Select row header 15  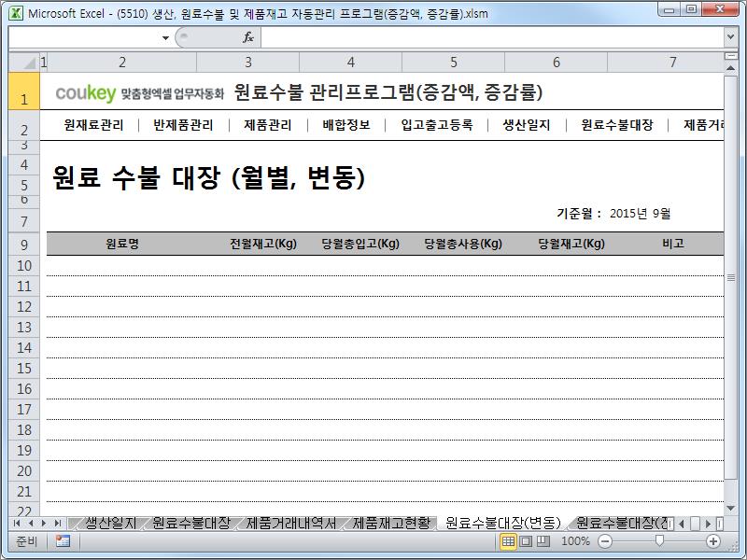click(24, 368)
